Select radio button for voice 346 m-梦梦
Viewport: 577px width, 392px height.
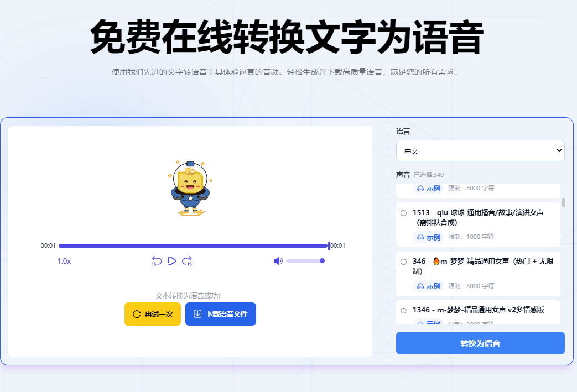403,260
